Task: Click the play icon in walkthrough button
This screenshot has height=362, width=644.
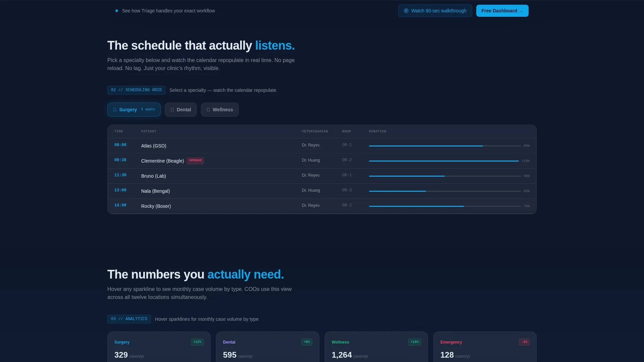Action: (x=406, y=11)
